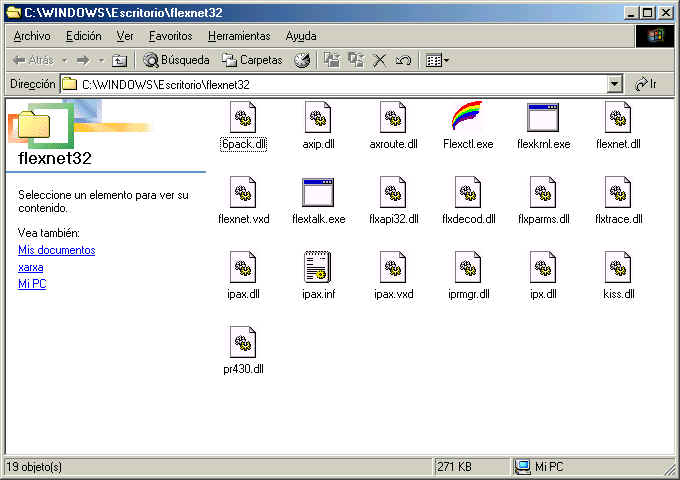Click the 271 KB status bar entry

[454, 467]
